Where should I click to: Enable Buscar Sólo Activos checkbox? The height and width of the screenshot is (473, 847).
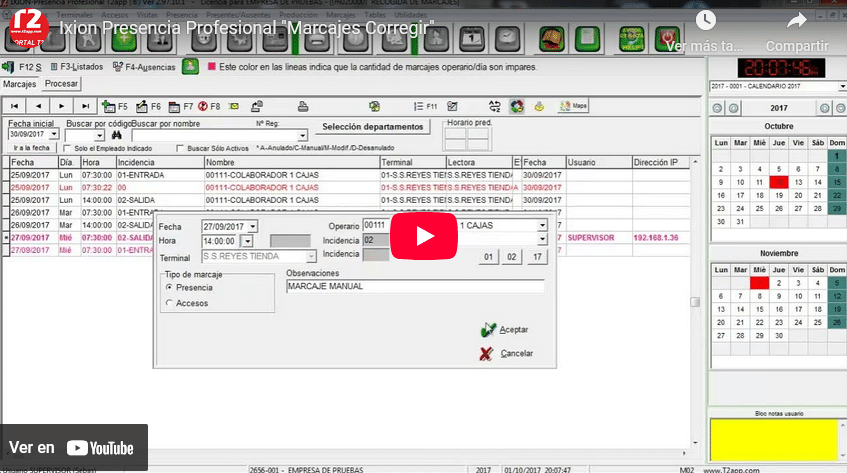tap(180, 148)
